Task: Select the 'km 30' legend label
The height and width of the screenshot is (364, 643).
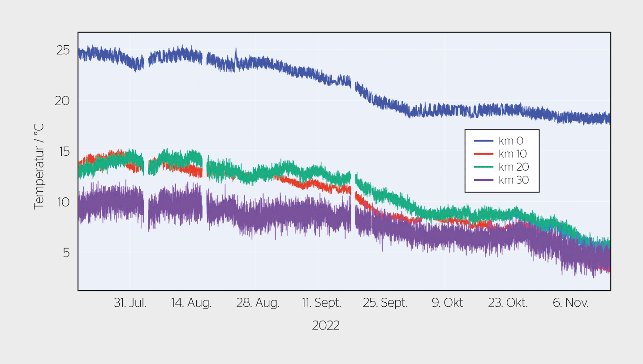Action: click(514, 180)
